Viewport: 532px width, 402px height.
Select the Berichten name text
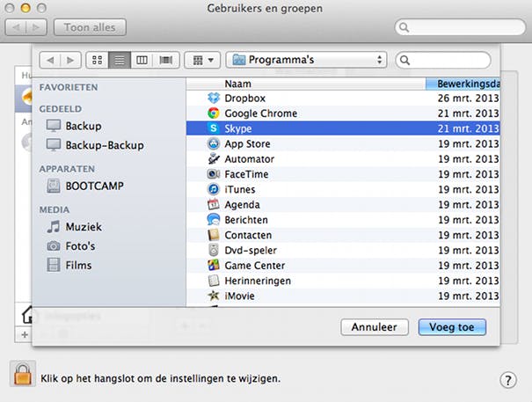(246, 220)
